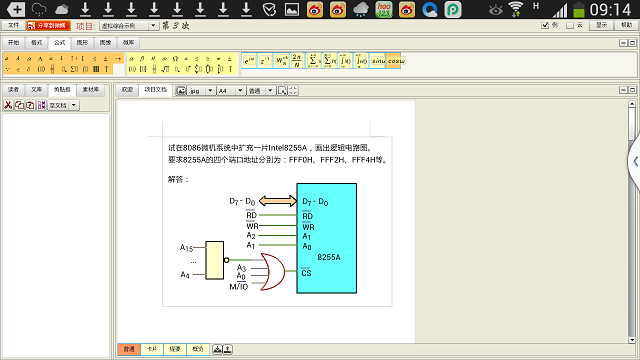Viewport: 640px width, 360px height.
Task: Toggle the 普通 view mode at bottom
Action: click(129, 349)
